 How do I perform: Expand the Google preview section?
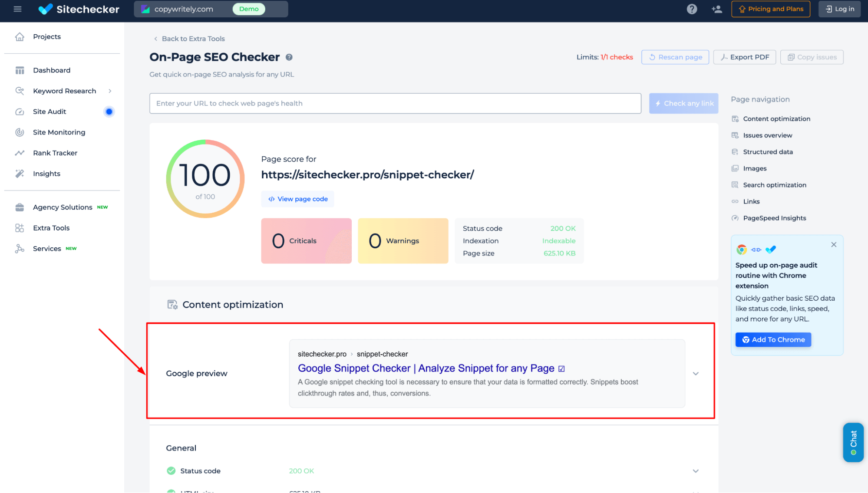696,373
